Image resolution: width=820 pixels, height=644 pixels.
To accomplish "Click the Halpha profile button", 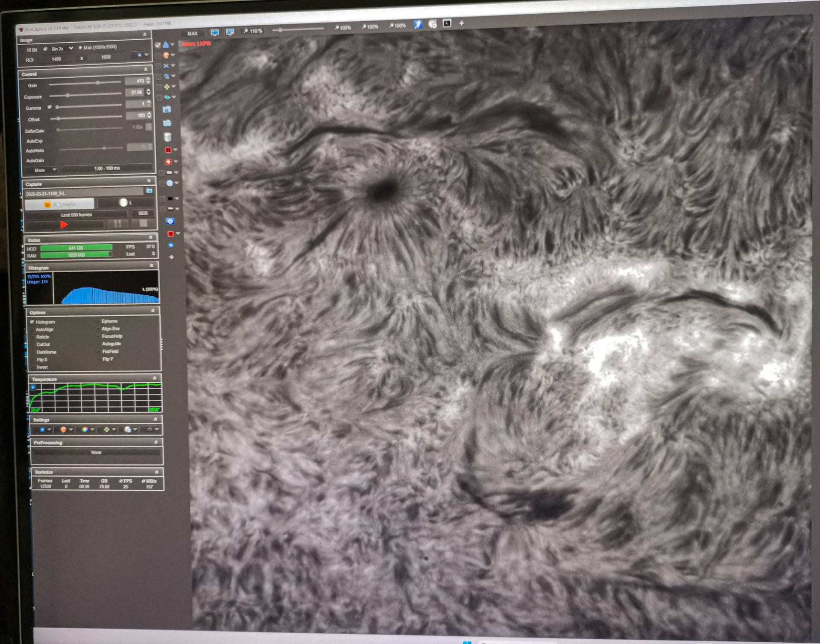I will pos(60,204).
